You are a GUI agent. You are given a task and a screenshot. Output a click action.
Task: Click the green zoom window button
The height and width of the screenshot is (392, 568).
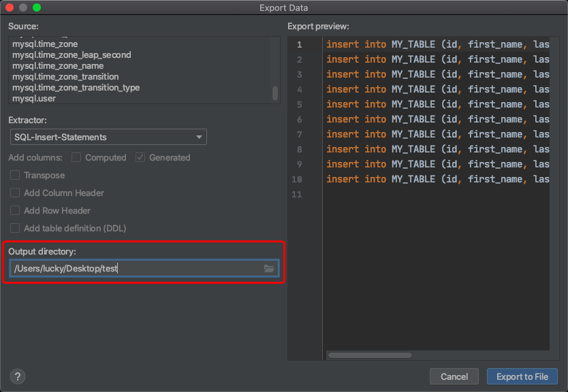(x=37, y=7)
